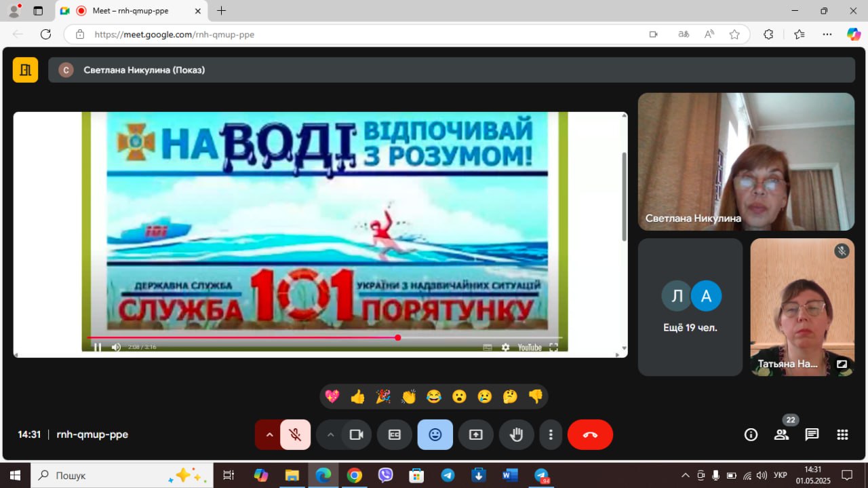
Task: Open the activities grid icon
Action: (x=842, y=435)
